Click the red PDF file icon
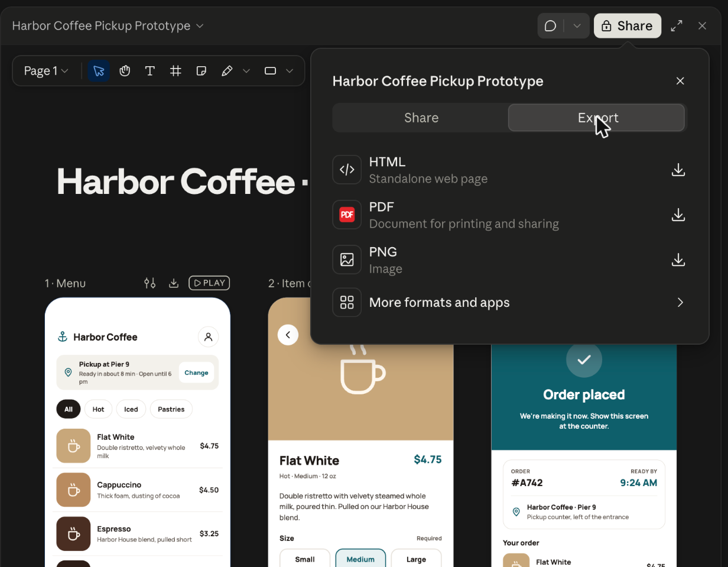The height and width of the screenshot is (567, 728). coord(347,215)
